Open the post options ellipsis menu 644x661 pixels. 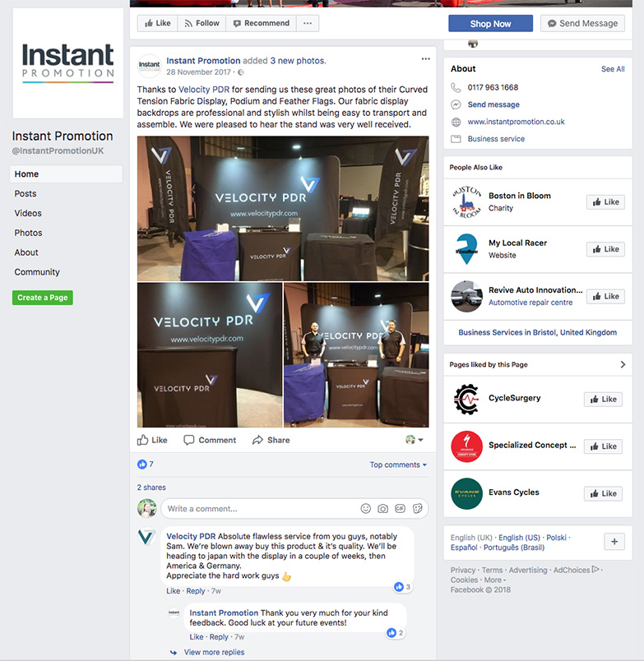[425, 58]
